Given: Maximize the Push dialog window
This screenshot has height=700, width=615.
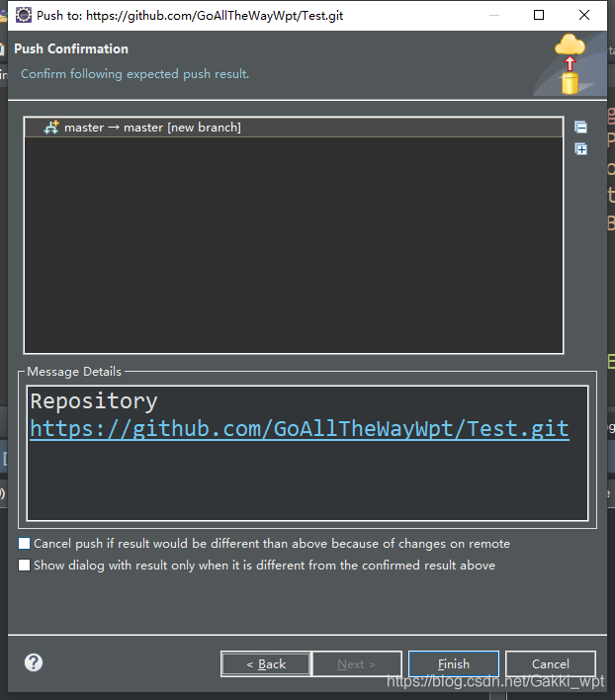Looking at the screenshot, I should click(539, 15).
